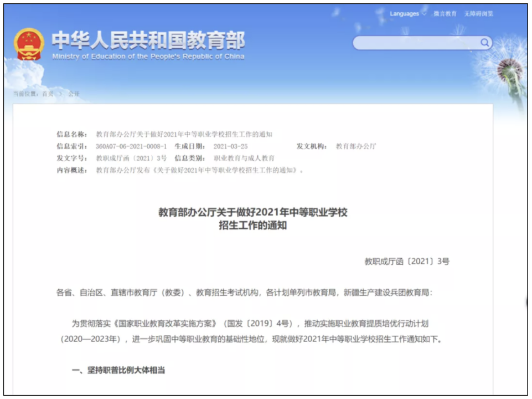Click the English Ministry of Education subtitle
The width and height of the screenshot is (532, 399).
click(x=148, y=57)
